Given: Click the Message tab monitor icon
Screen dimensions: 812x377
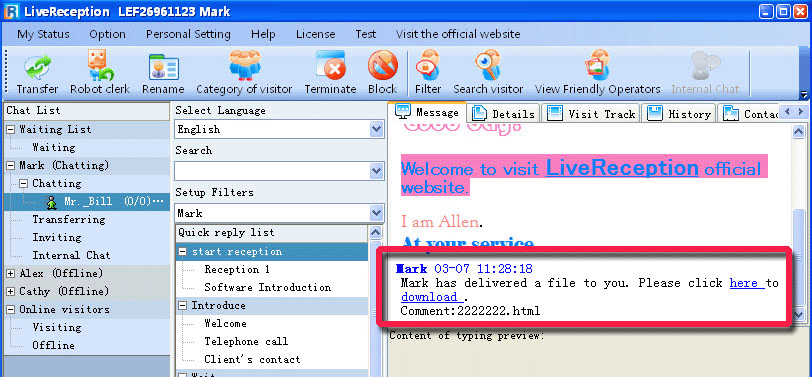Looking at the screenshot, I should 403,111.
